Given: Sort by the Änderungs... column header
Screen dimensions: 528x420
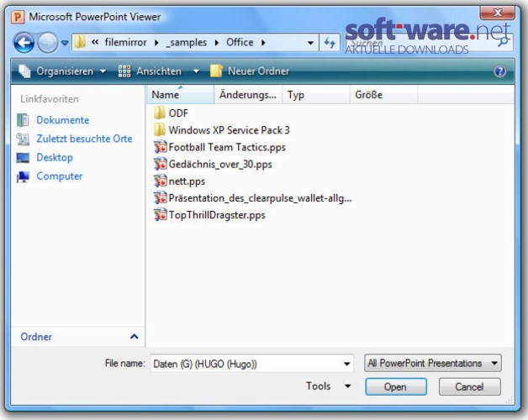Looking at the screenshot, I should (248, 95).
